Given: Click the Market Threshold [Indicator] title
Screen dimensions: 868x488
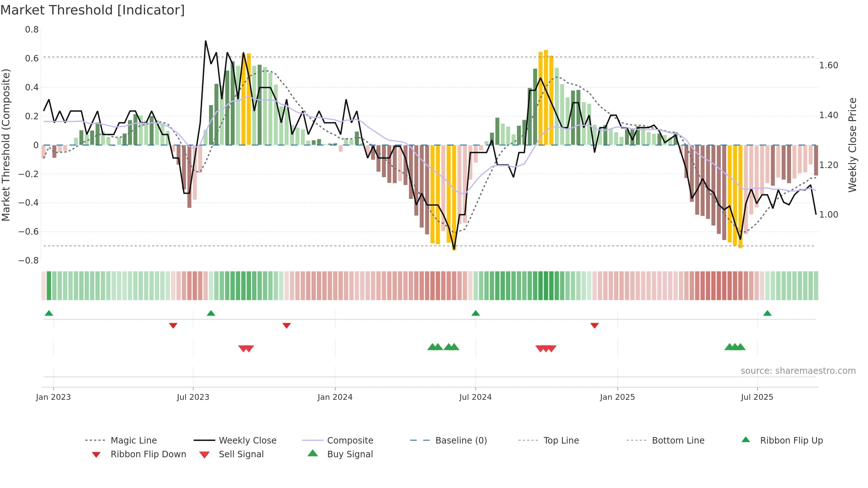Looking at the screenshot, I should point(93,10).
